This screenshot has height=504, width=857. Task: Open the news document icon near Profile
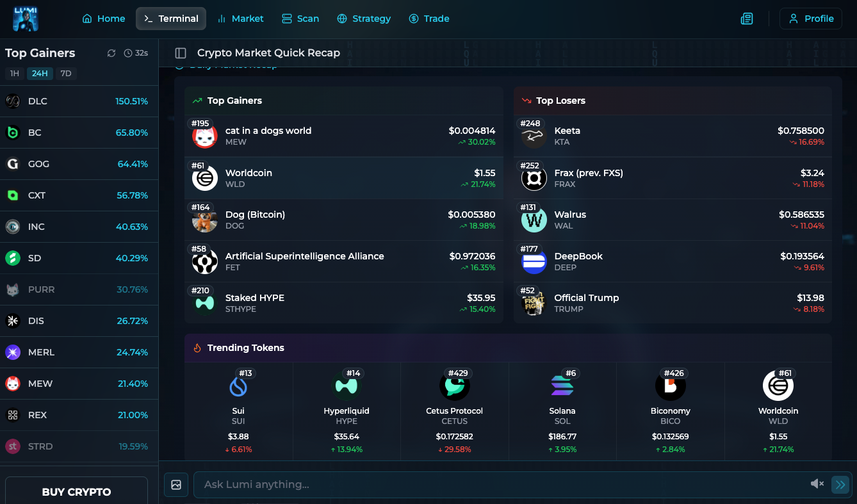[x=746, y=19]
